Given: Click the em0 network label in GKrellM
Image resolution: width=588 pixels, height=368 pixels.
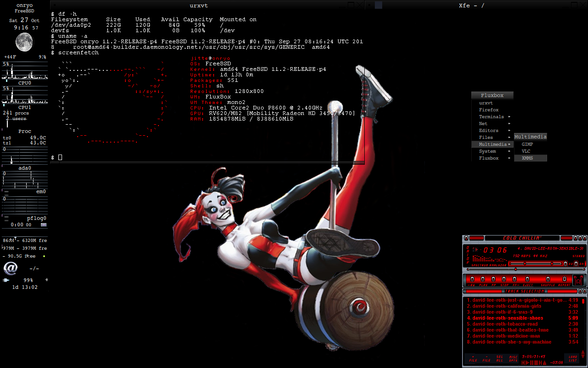Looking at the screenshot, I should pyautogui.click(x=41, y=192).
